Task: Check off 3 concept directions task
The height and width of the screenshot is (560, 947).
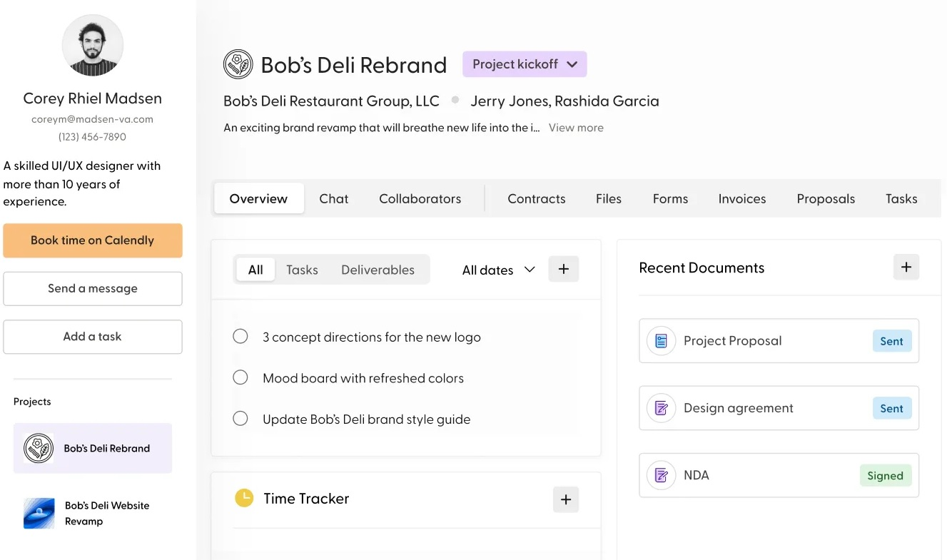Action: pos(240,337)
